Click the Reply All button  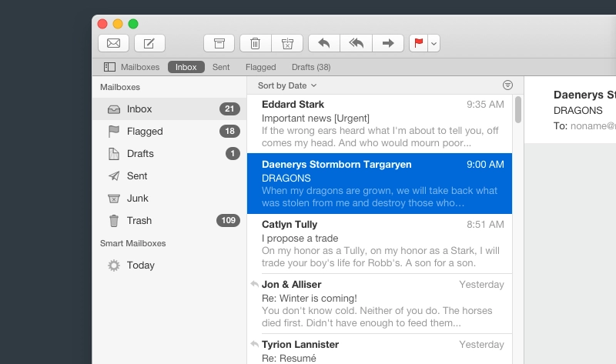click(x=356, y=43)
